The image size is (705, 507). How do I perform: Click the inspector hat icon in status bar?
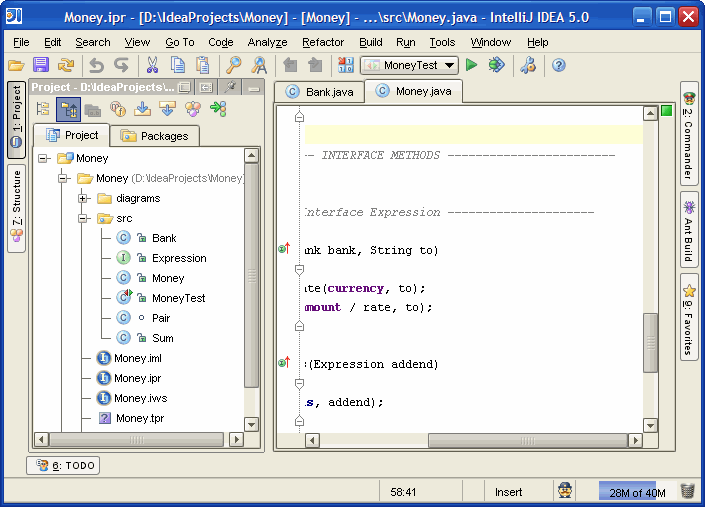pos(565,490)
